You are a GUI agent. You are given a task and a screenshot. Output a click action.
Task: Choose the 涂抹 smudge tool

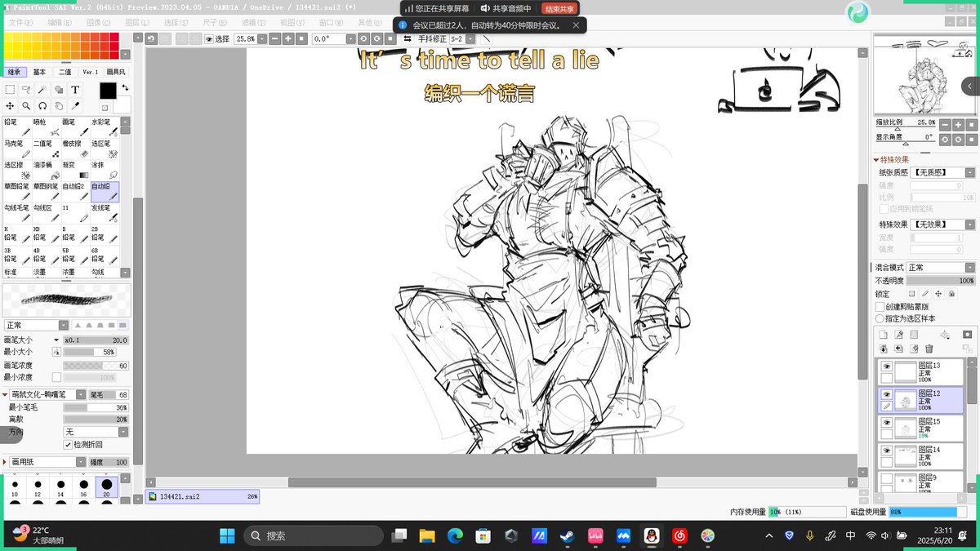coord(105,170)
